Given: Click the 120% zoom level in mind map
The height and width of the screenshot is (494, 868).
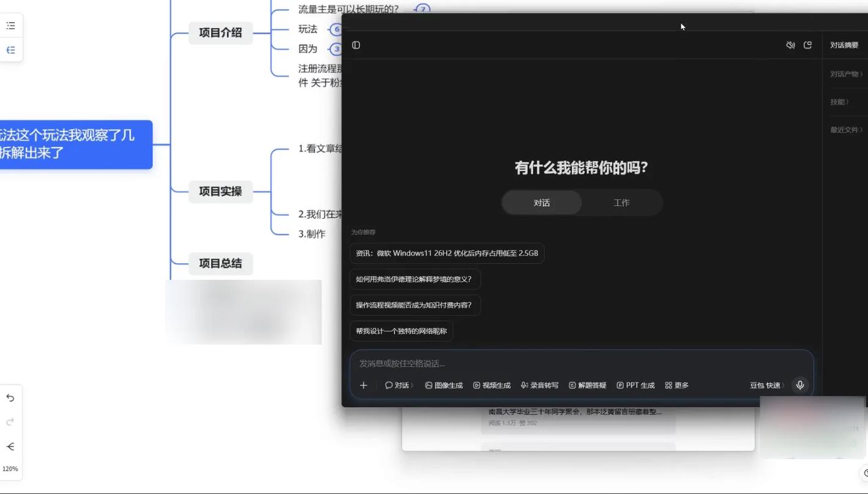Looking at the screenshot, I should point(10,469).
